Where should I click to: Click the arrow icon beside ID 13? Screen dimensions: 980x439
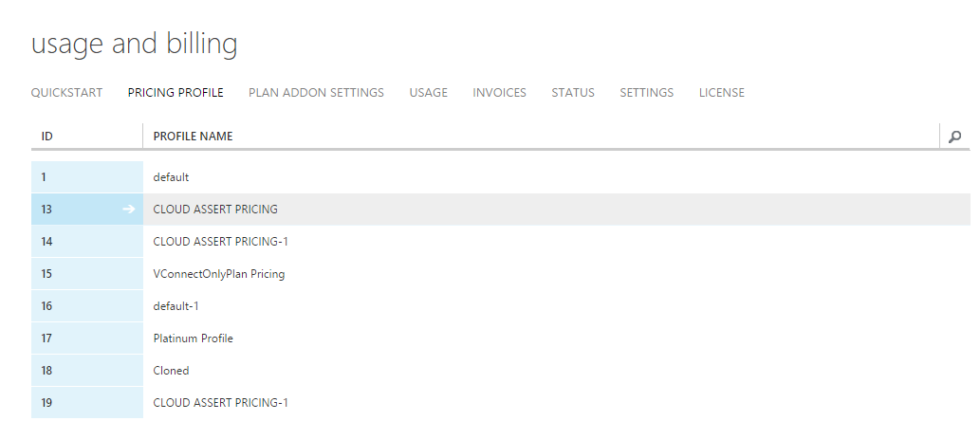(128, 210)
